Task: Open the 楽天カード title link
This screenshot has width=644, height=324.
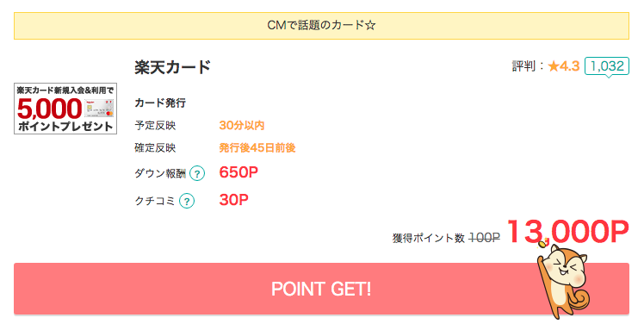Action: click(x=172, y=67)
